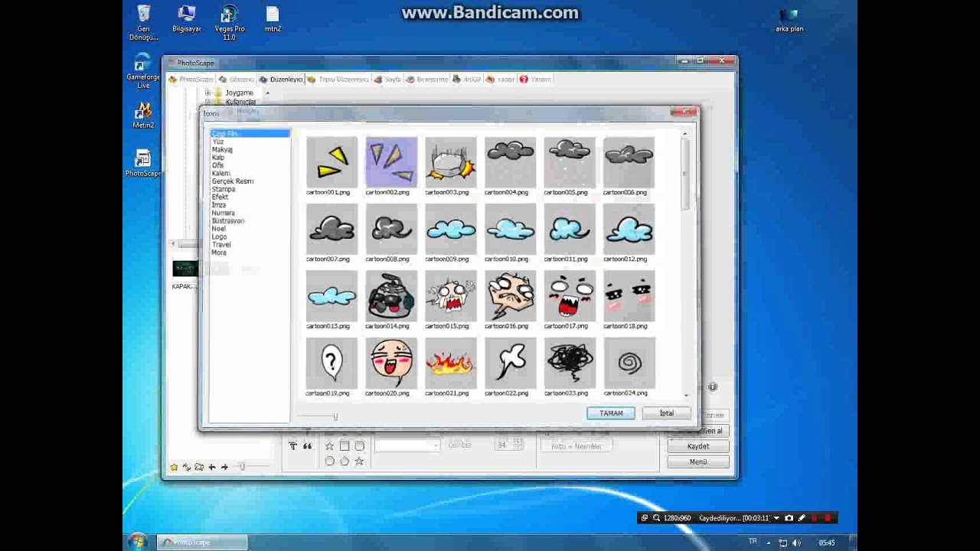This screenshot has height=551, width=980.
Task: Confirm with the TAMAM button
Action: tap(611, 413)
